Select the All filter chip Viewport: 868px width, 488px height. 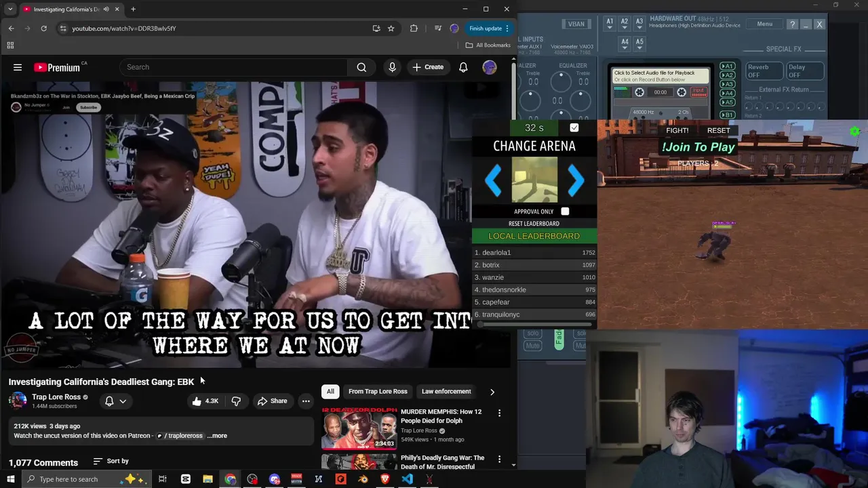[x=330, y=391]
